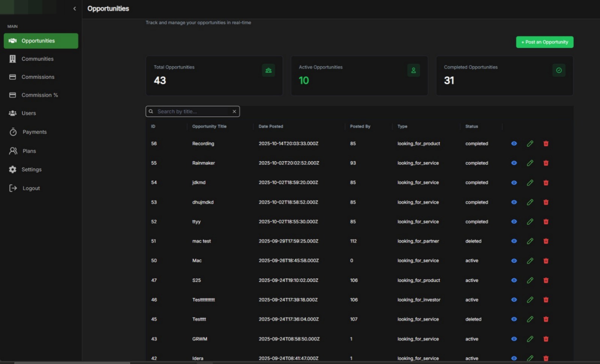View the mac test opportunity
The width and height of the screenshot is (600, 364).
(x=514, y=241)
